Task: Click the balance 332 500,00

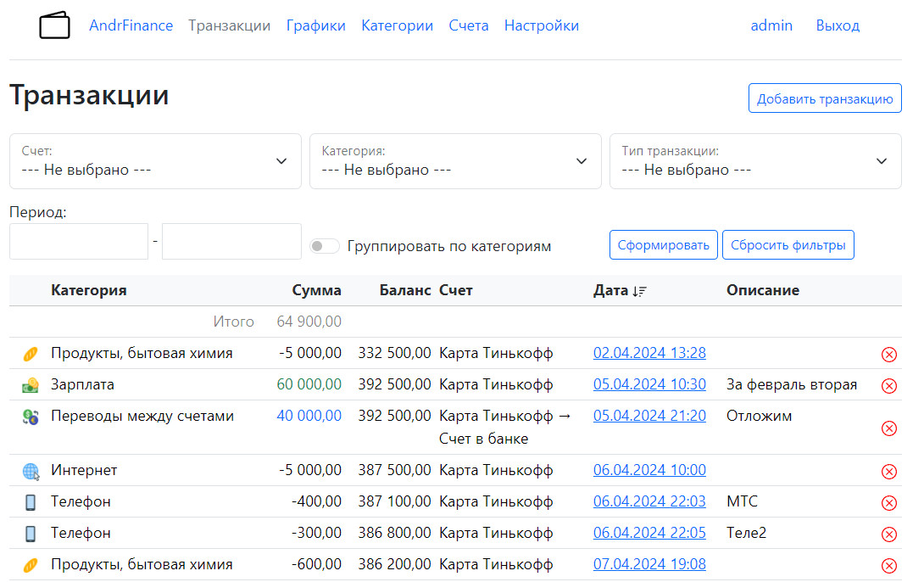Action: coord(394,353)
